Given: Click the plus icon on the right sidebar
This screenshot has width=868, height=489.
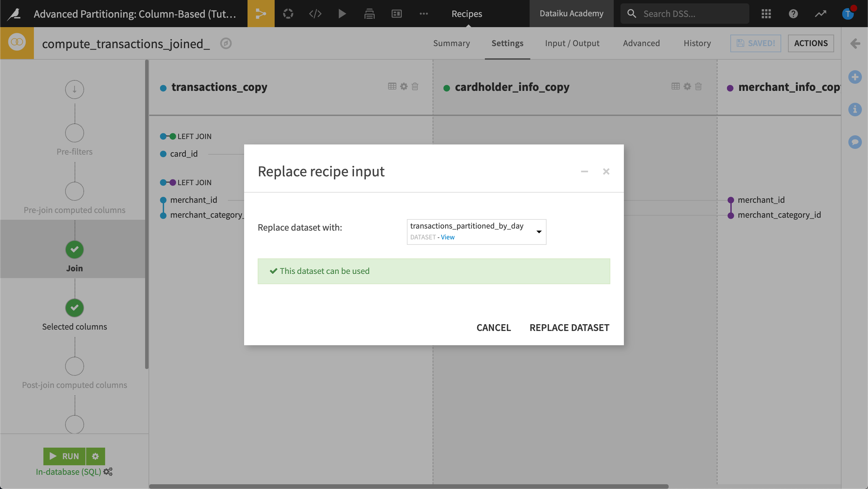Looking at the screenshot, I should coord(855,77).
